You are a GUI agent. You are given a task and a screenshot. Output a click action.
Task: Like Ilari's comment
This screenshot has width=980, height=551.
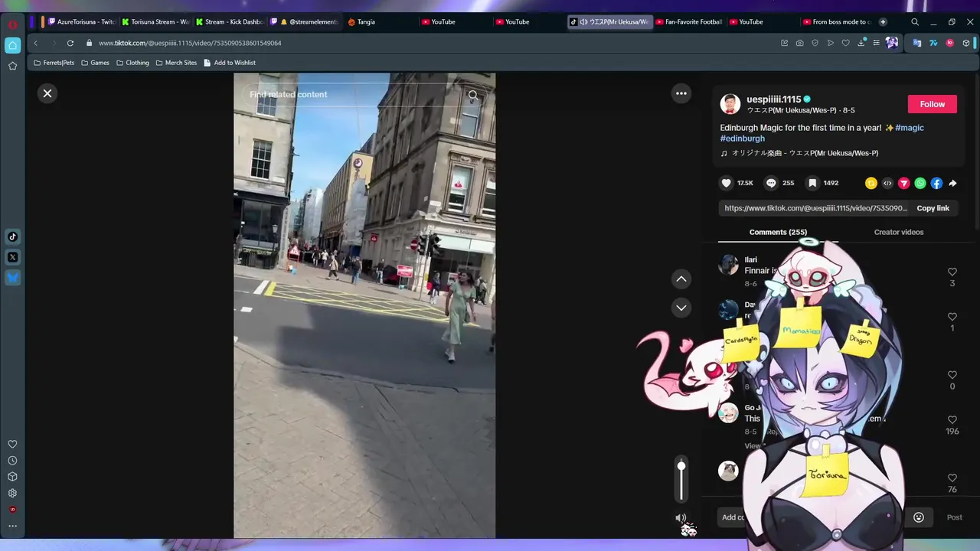point(952,272)
